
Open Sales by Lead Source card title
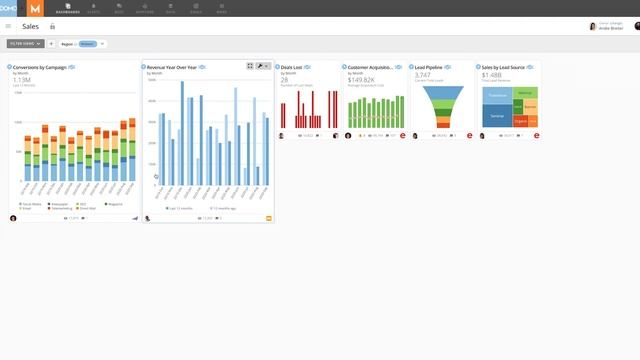tap(503, 67)
